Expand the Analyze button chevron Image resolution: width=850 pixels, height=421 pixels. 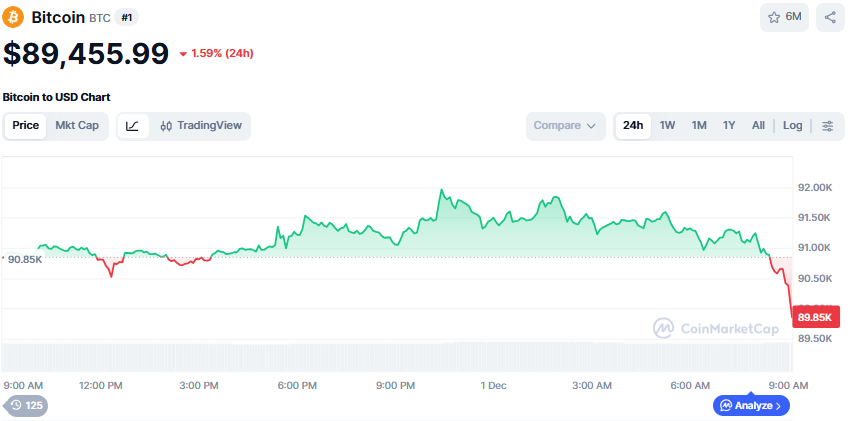(x=778, y=405)
